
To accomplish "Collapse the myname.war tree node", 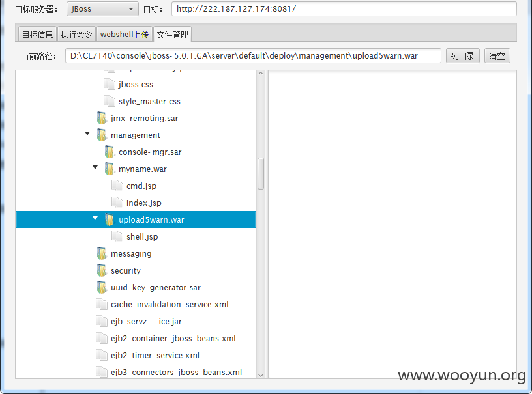I will [x=95, y=167].
